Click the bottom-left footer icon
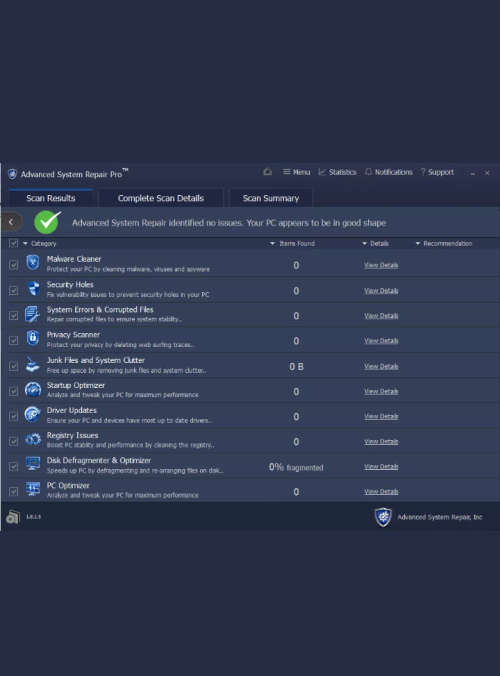Screen dimensions: 500x676 pyautogui.click(x=13, y=517)
